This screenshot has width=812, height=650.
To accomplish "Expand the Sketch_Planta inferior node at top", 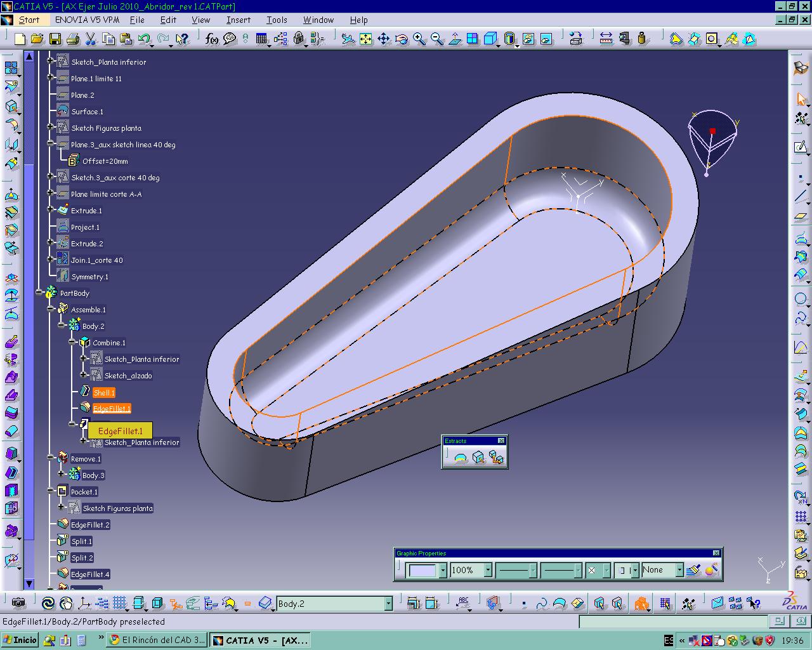I will tap(50, 62).
